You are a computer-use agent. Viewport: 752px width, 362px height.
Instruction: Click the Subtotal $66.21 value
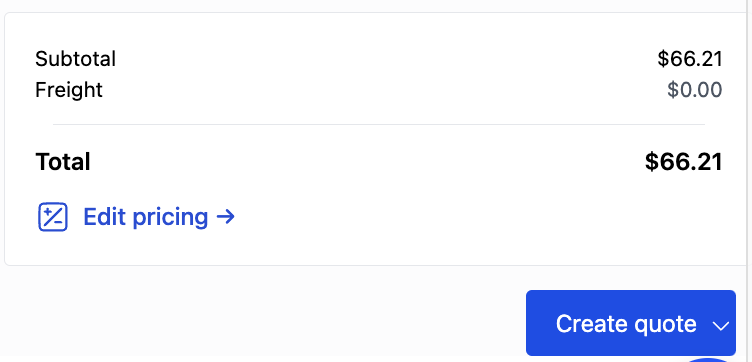tap(690, 59)
